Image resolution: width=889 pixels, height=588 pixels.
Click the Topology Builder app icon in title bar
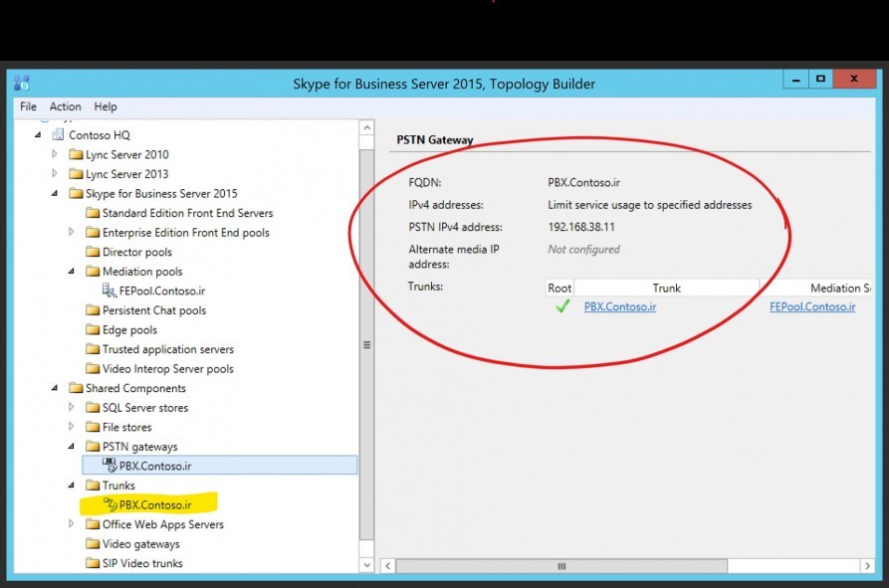click(22, 83)
